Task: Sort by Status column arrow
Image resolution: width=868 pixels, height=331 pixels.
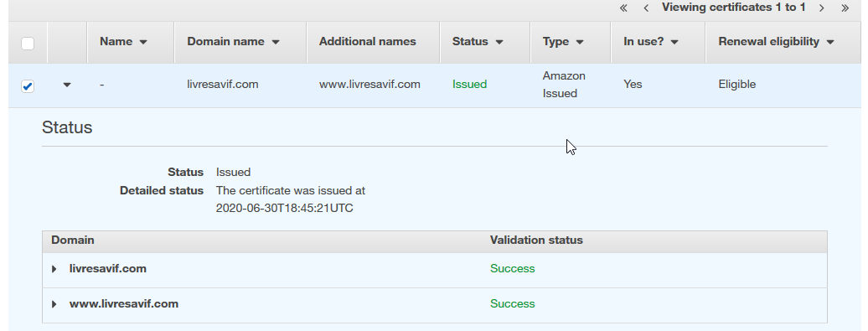Action: coord(499,42)
